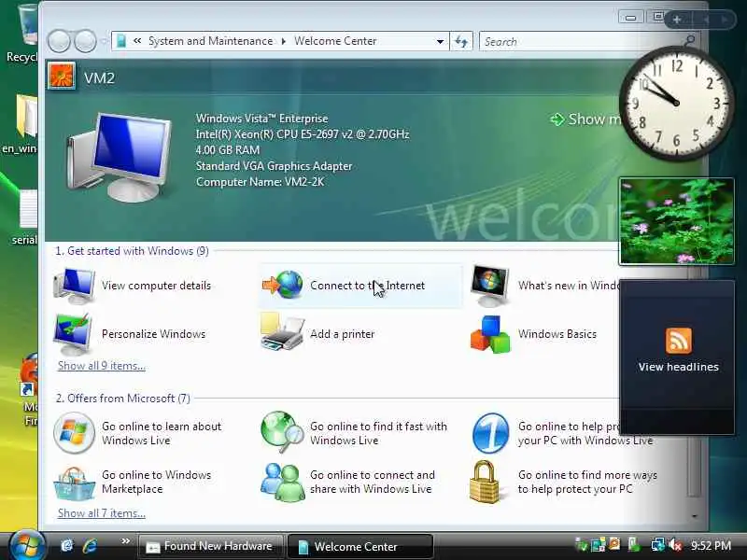
Task: Click the RSS feed headlines icon
Action: pyautogui.click(x=679, y=341)
